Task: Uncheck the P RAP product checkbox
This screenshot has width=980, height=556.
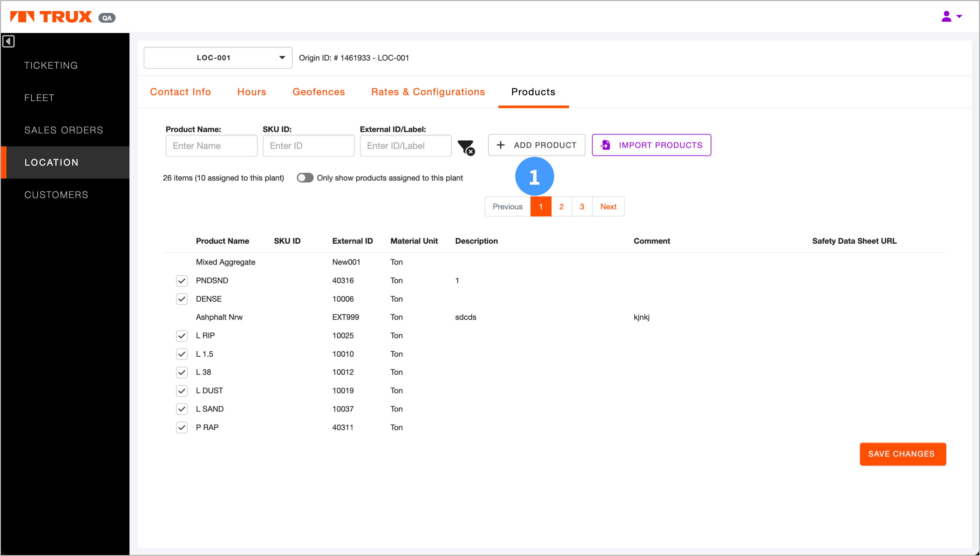Action: (182, 427)
